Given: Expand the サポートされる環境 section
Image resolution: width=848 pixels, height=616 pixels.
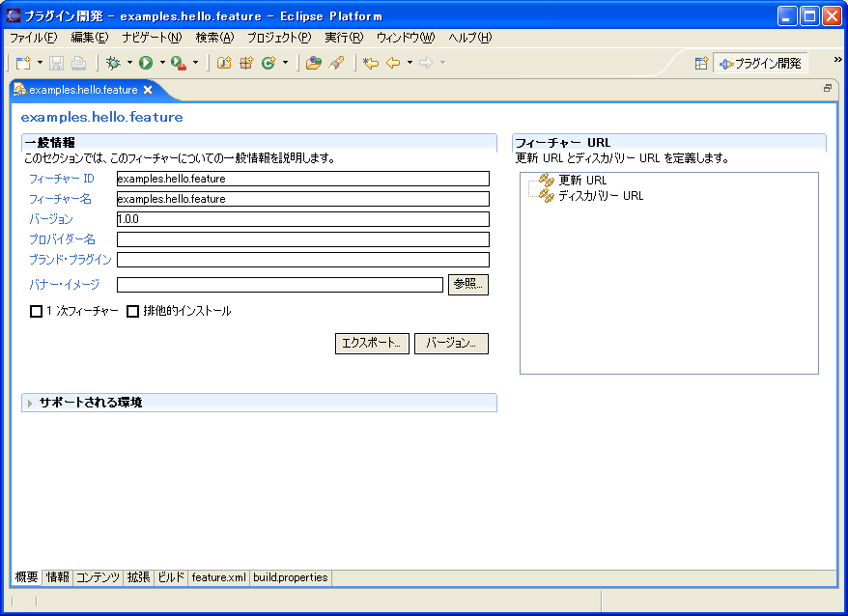Looking at the screenshot, I should click(x=31, y=403).
